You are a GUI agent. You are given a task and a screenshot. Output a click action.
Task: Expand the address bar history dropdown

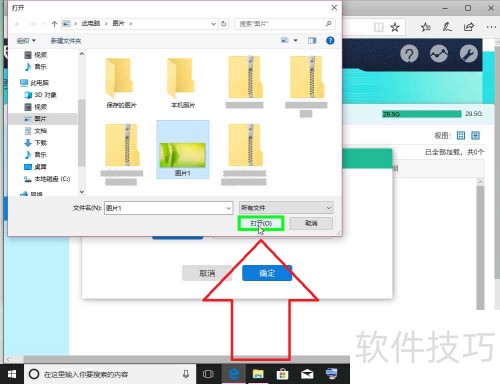(214, 24)
